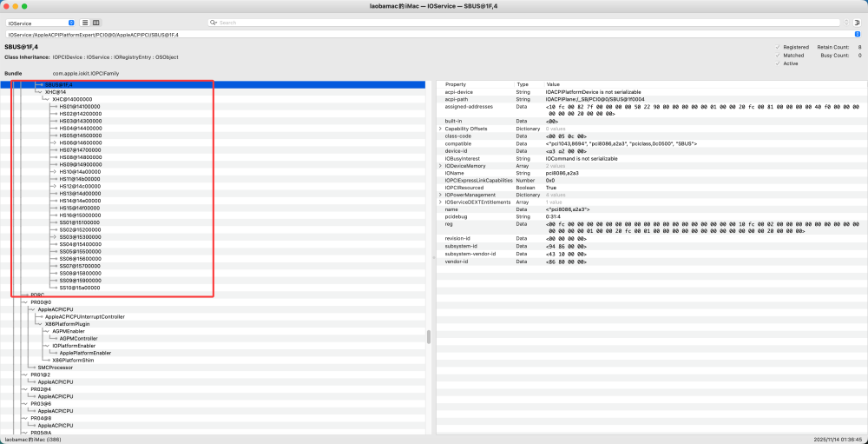Toggle the Matched checkbox
The image size is (868, 444).
tap(778, 56)
